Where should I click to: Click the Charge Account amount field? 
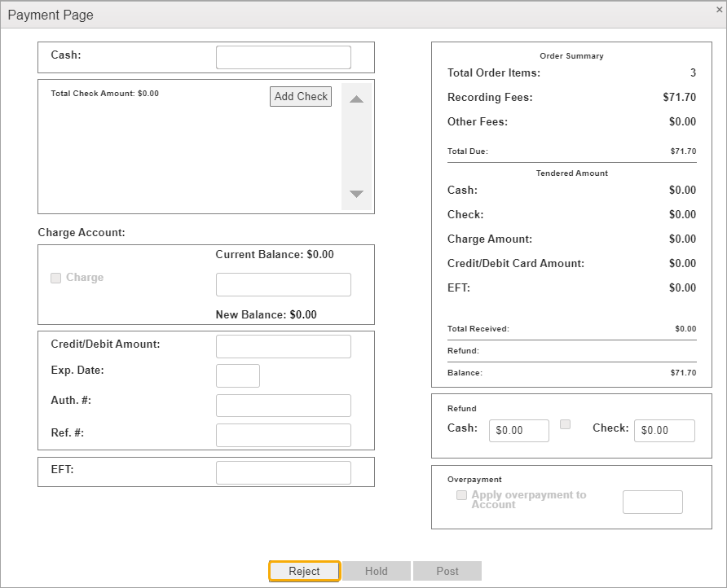tap(283, 284)
